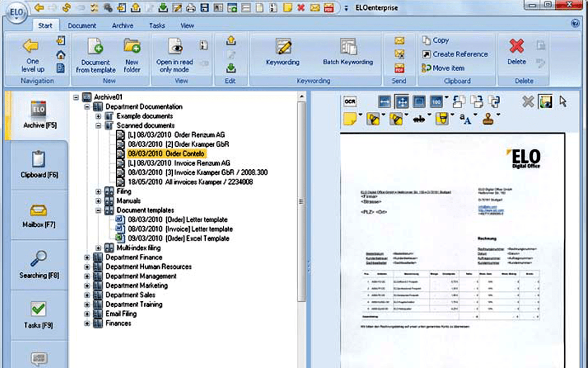Select Order Contelo document
Image resolution: width=588 pixels, height=368 pixels.
pyautogui.click(x=166, y=154)
